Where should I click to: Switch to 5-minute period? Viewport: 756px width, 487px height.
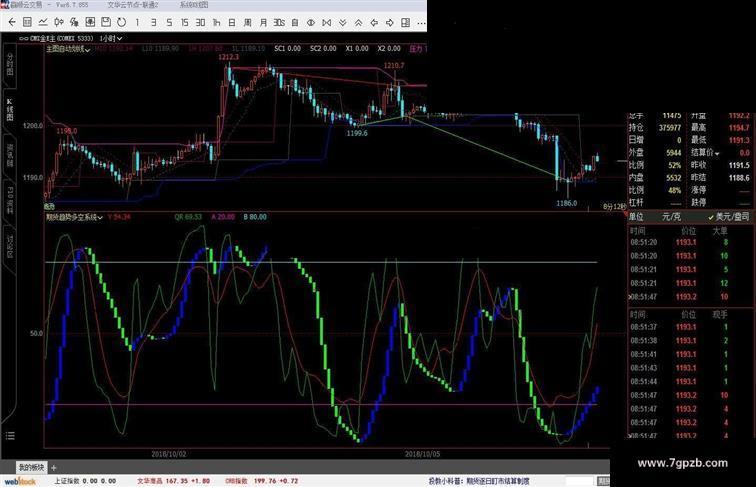point(169,22)
